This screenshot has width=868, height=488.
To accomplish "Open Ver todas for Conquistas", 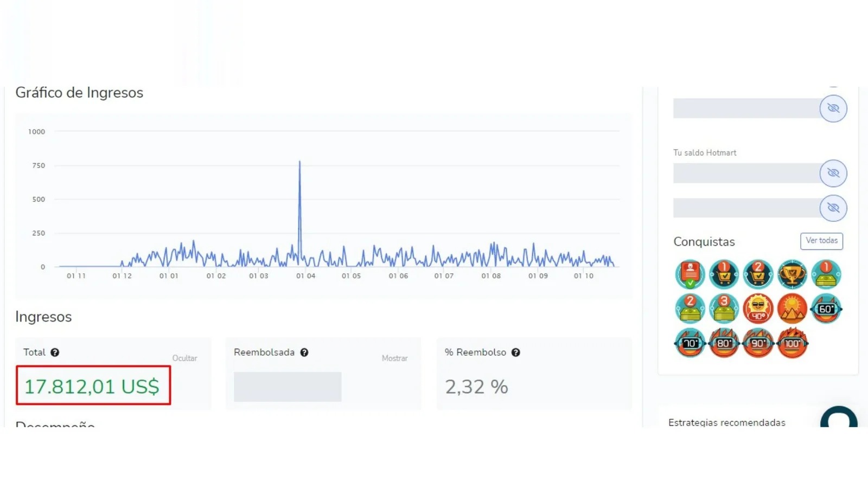I will [821, 241].
